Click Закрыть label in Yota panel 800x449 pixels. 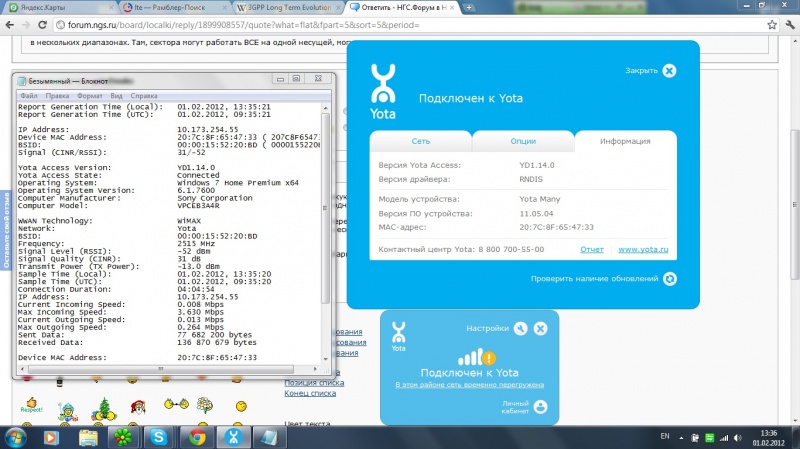[x=641, y=70]
